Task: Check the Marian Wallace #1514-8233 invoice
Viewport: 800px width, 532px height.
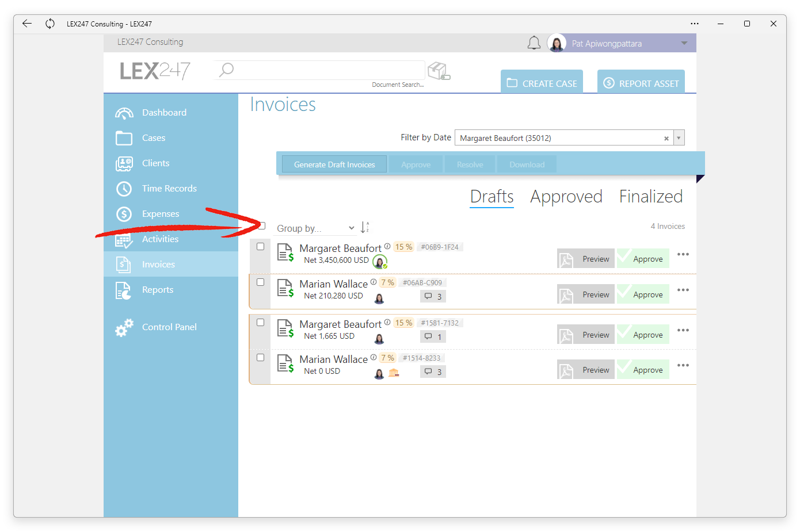Action: point(260,357)
